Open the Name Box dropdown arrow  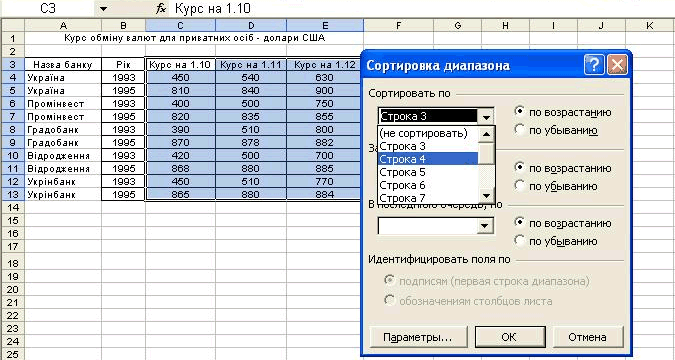(x=103, y=9)
